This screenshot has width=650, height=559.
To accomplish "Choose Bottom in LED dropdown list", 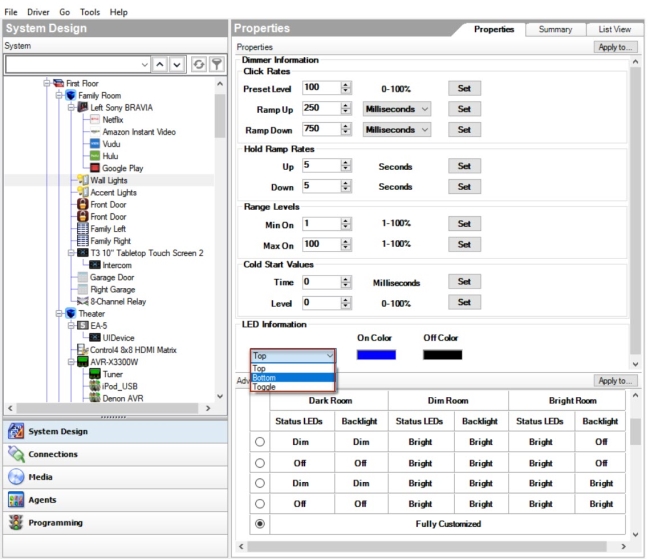I will click(293, 377).
